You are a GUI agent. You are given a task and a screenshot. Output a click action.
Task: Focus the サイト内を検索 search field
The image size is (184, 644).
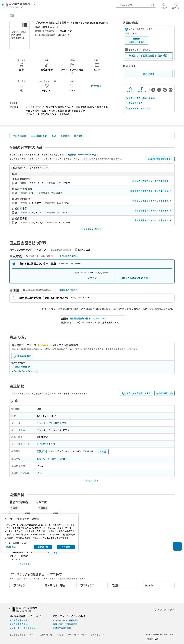click(133, 5)
